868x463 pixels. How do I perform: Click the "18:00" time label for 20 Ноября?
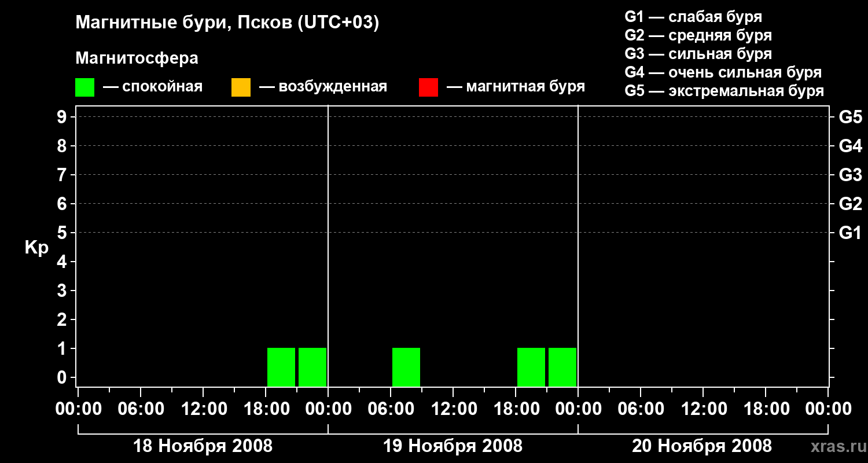(x=766, y=409)
